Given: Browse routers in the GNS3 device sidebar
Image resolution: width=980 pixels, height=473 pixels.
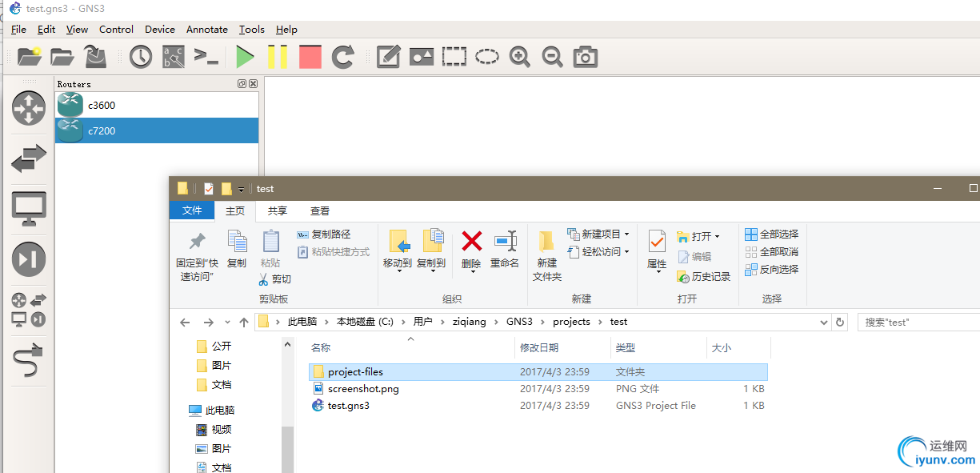Looking at the screenshot, I should [x=29, y=109].
